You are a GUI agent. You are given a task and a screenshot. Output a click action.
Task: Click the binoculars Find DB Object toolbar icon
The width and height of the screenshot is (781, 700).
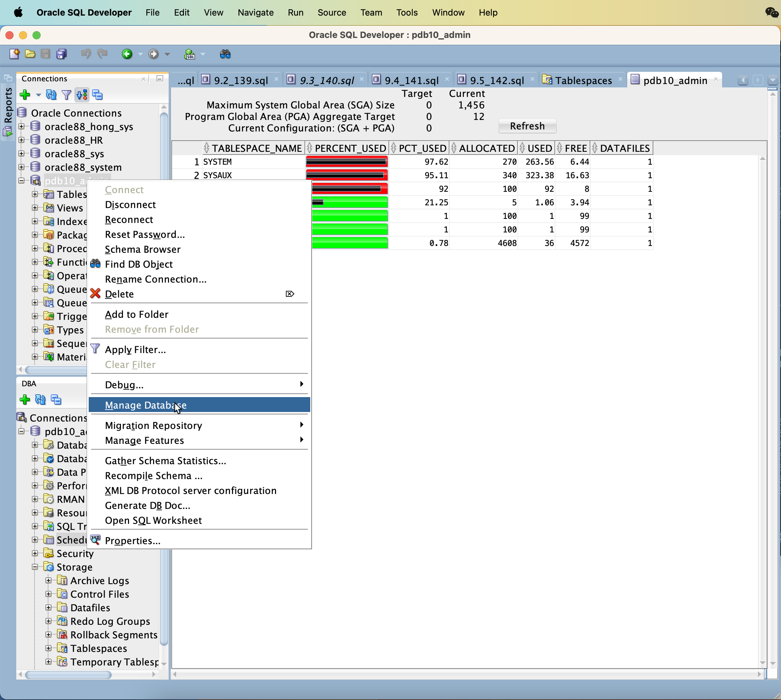click(225, 54)
